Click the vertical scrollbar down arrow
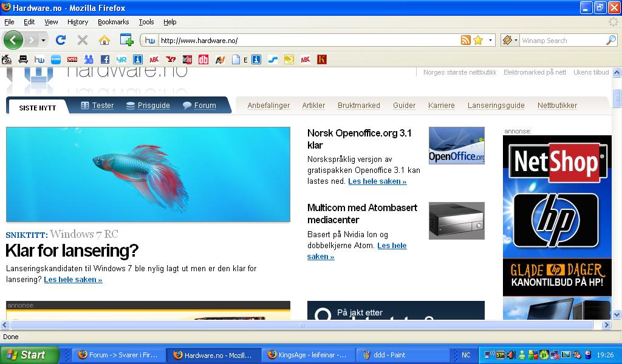 pyautogui.click(x=617, y=315)
